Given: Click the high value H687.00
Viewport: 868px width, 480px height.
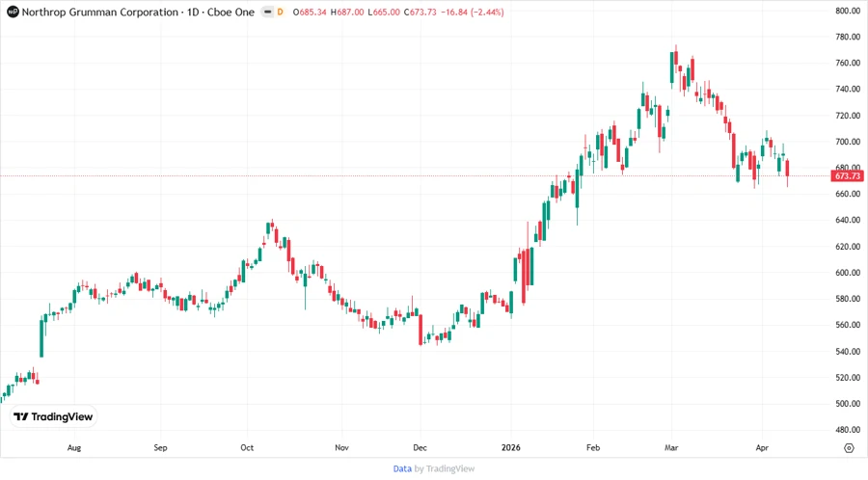Looking at the screenshot, I should [x=347, y=13].
